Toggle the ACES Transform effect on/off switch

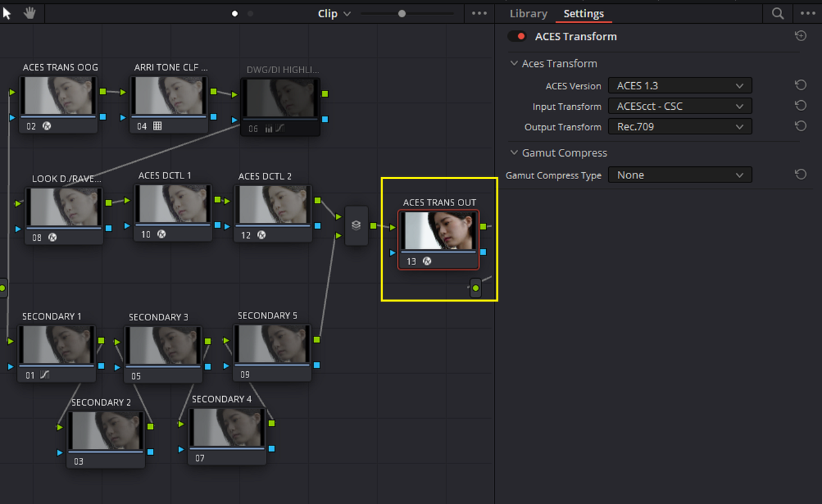[x=517, y=37]
